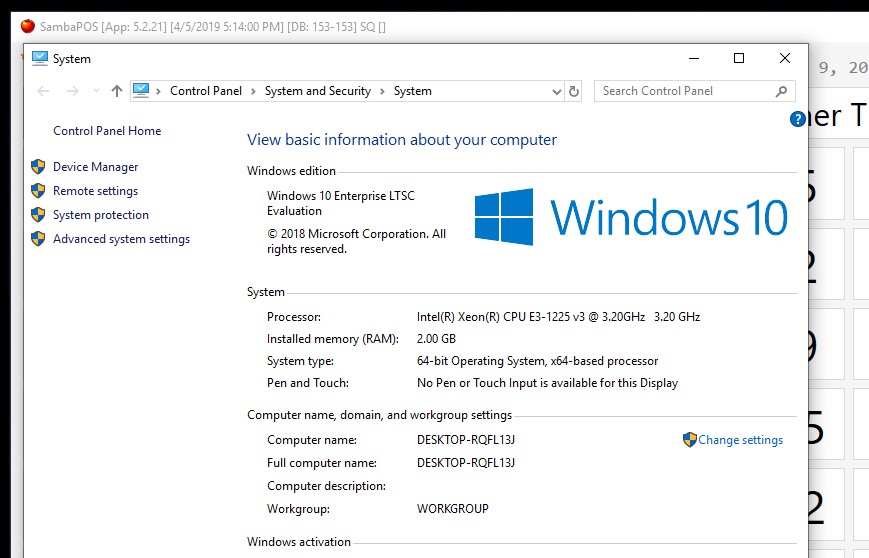Viewport: 869px width, 558px height.
Task: Maximize the System window
Action: click(x=739, y=58)
